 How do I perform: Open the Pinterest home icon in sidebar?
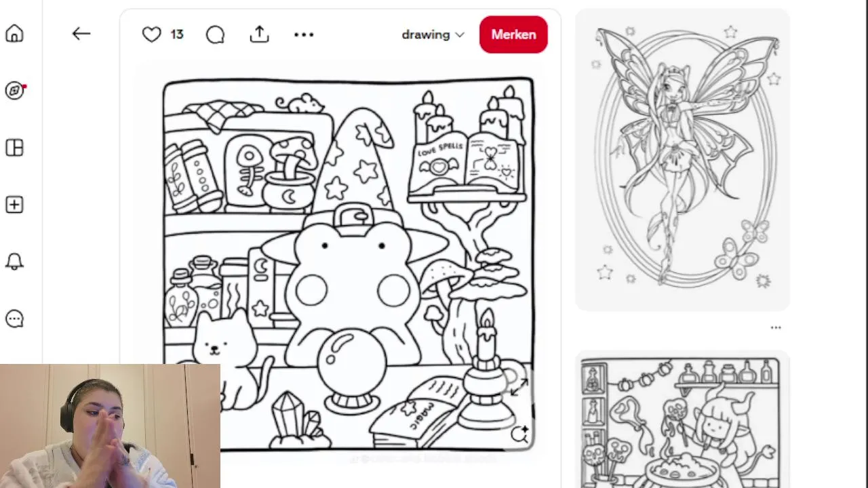[x=14, y=34]
